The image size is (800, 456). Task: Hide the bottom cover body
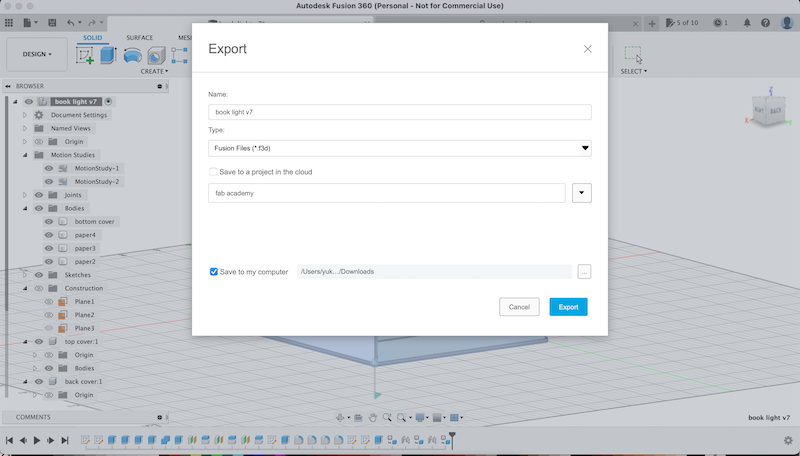(49, 222)
